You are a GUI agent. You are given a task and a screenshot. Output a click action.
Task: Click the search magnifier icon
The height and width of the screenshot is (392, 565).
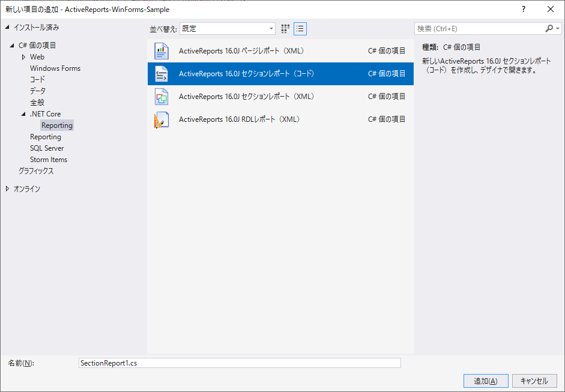click(x=549, y=28)
